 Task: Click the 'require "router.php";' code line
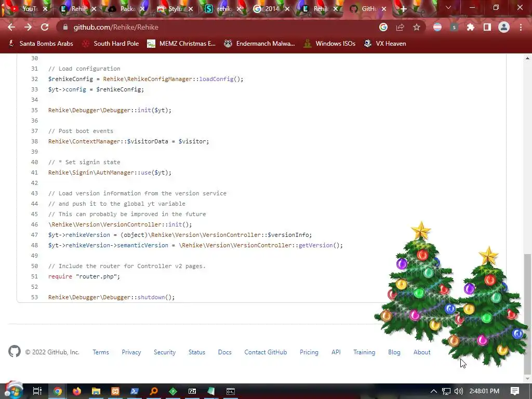[84, 276]
